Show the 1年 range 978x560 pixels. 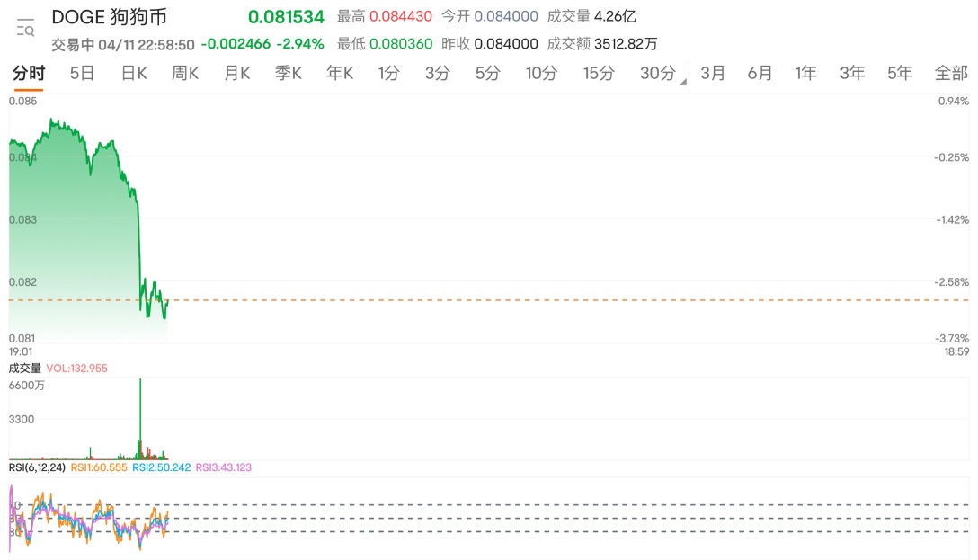pyautogui.click(x=805, y=73)
